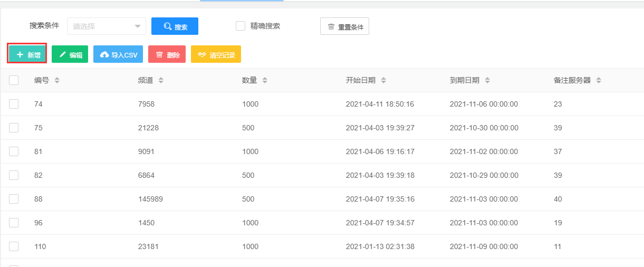This screenshot has height=267, width=644.
Task: Sort by 数量 column arrows
Action: click(265, 80)
